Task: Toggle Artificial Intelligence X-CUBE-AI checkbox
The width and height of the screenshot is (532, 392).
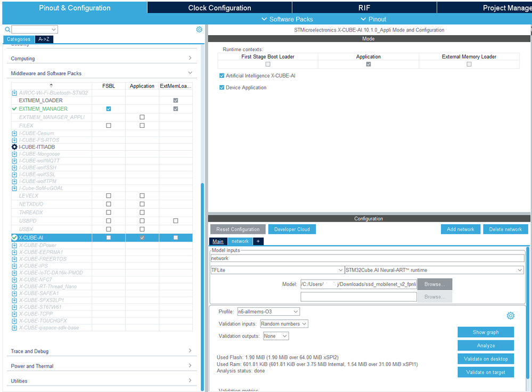Action: pyautogui.click(x=222, y=76)
